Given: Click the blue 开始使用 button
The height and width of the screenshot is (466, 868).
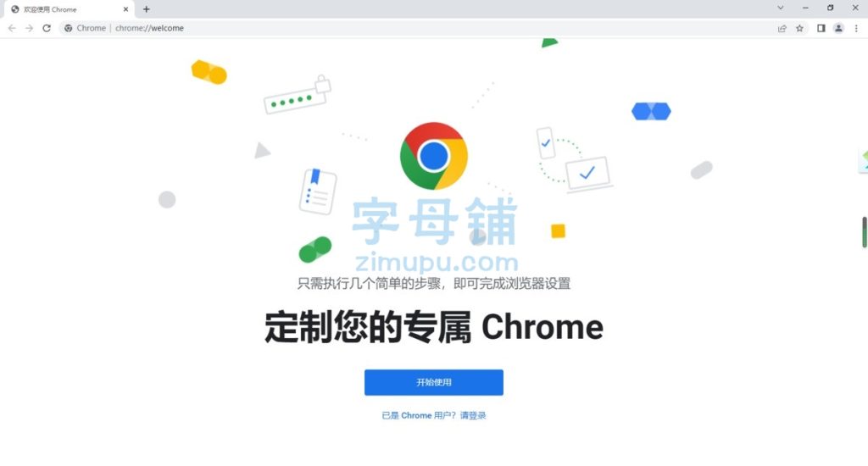Looking at the screenshot, I should click(x=433, y=382).
